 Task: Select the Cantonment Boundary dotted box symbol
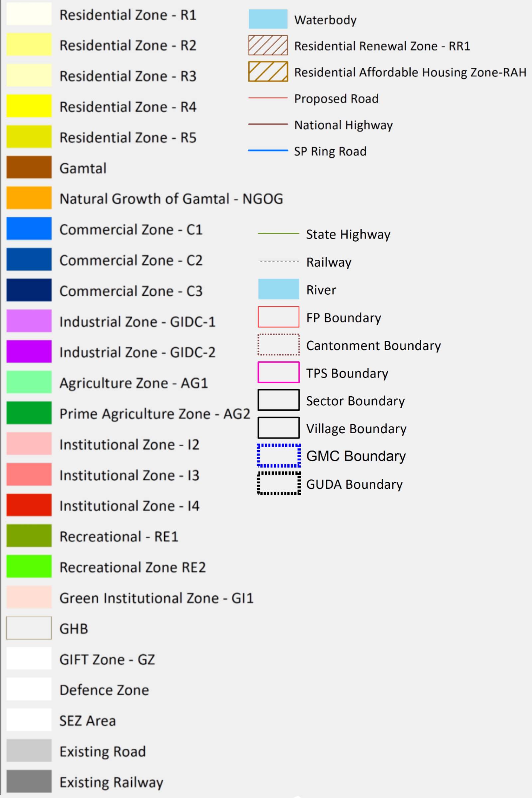(279, 345)
